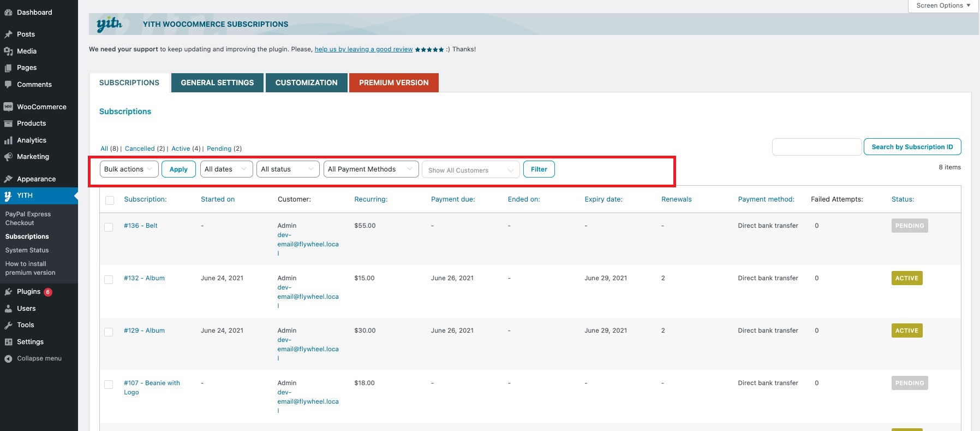Check the box for subscription #132 - Album
Image resolution: width=980 pixels, height=431 pixels.
tap(109, 279)
